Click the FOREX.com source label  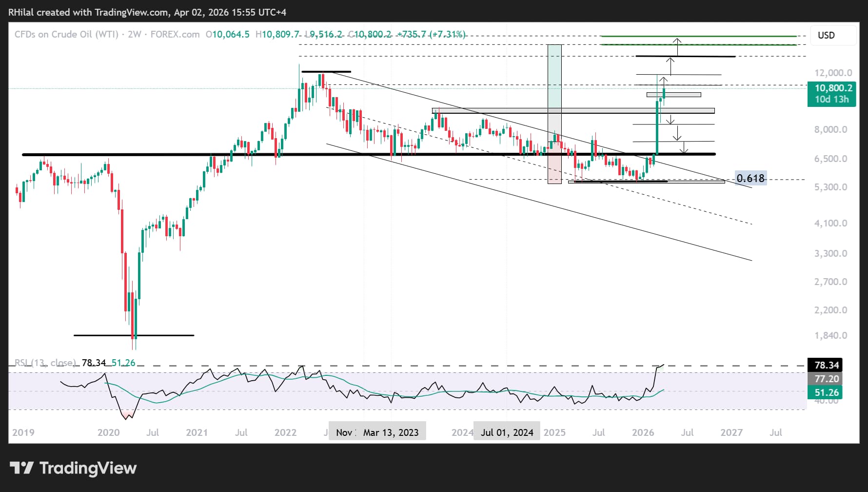pyautogui.click(x=175, y=34)
